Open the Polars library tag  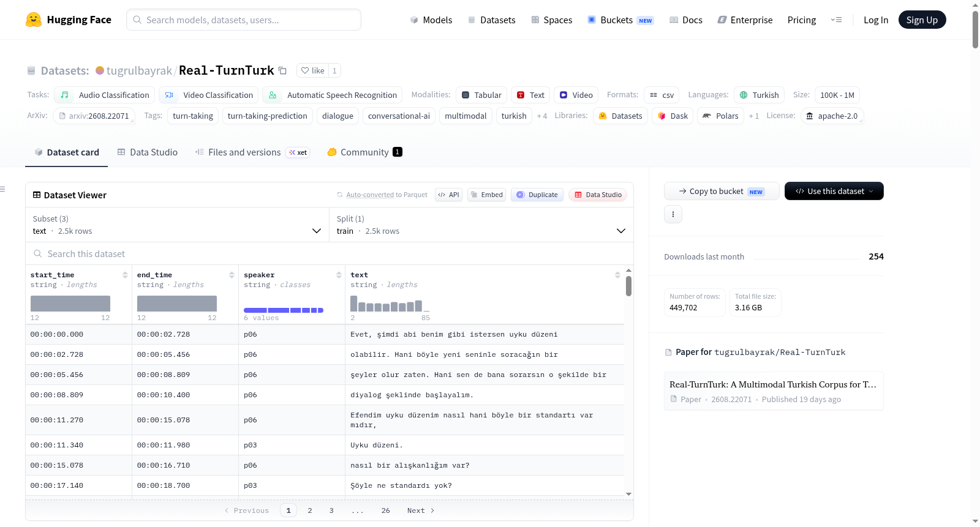(x=720, y=116)
